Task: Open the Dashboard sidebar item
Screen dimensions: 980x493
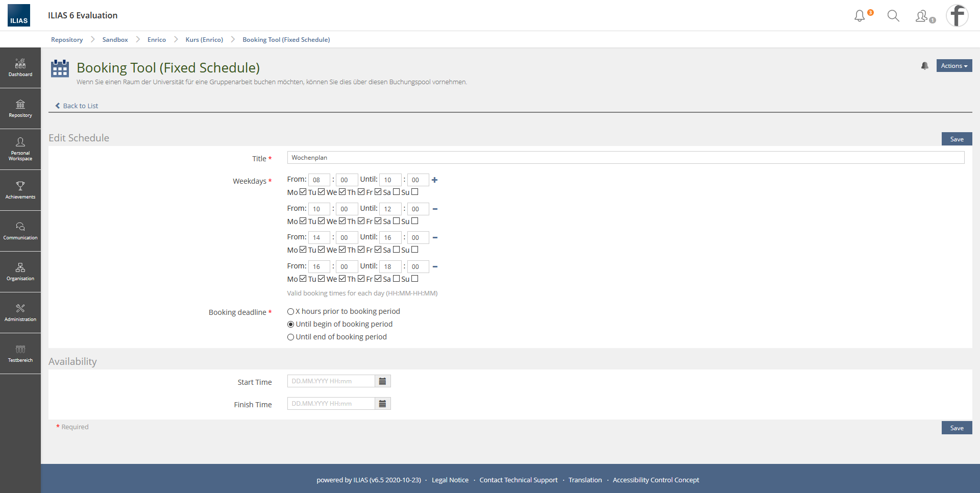Action: (x=20, y=67)
